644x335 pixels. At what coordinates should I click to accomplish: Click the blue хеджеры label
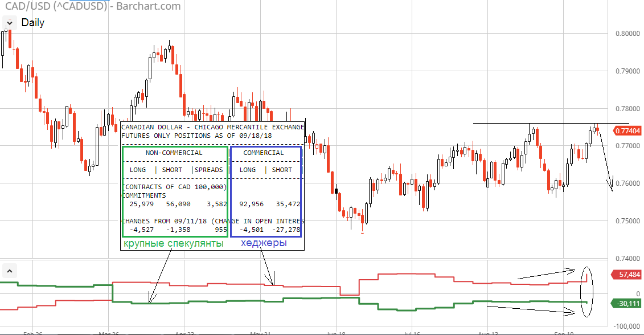(264, 243)
